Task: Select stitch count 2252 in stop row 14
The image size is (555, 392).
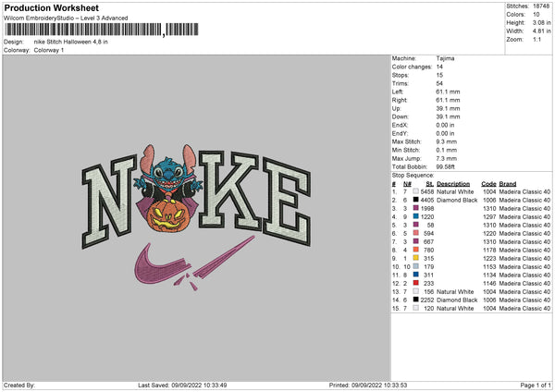Action: [426, 300]
